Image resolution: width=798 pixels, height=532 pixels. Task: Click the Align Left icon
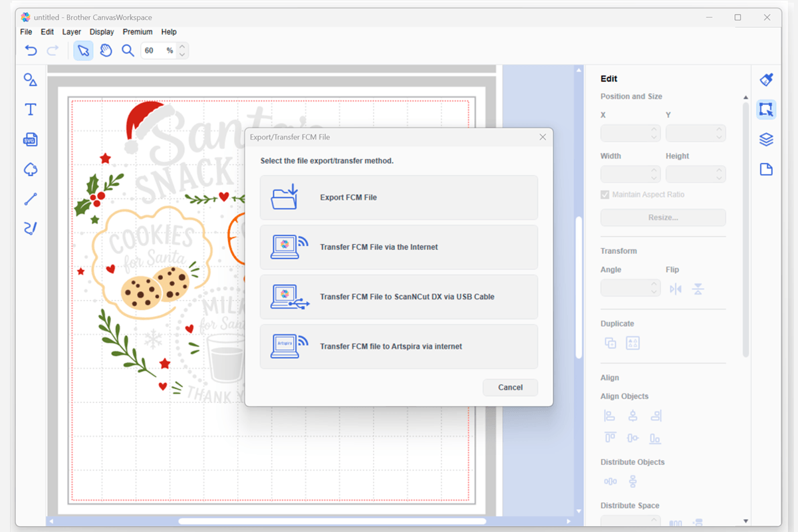point(610,416)
